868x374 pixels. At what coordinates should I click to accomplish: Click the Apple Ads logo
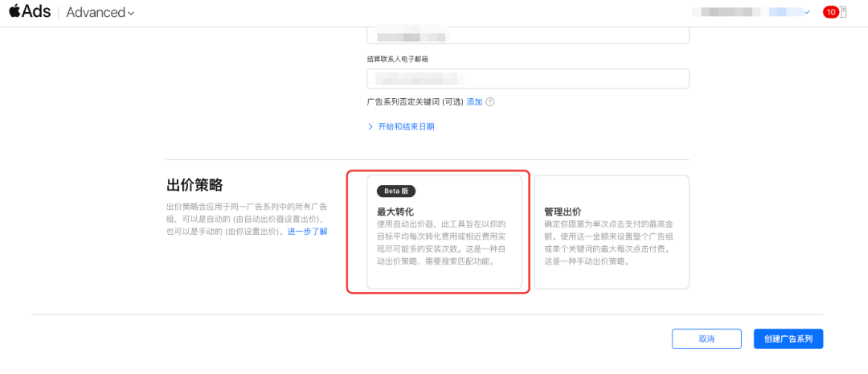point(30,11)
